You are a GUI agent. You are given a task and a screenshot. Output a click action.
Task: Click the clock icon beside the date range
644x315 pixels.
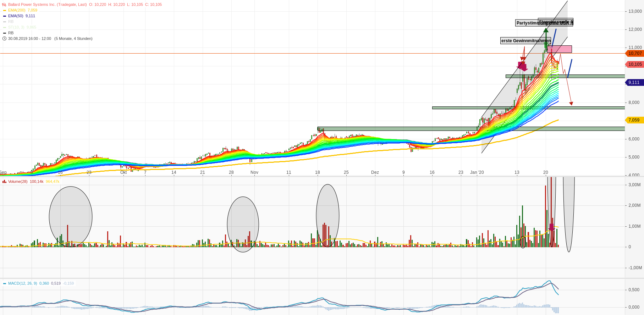4,39
